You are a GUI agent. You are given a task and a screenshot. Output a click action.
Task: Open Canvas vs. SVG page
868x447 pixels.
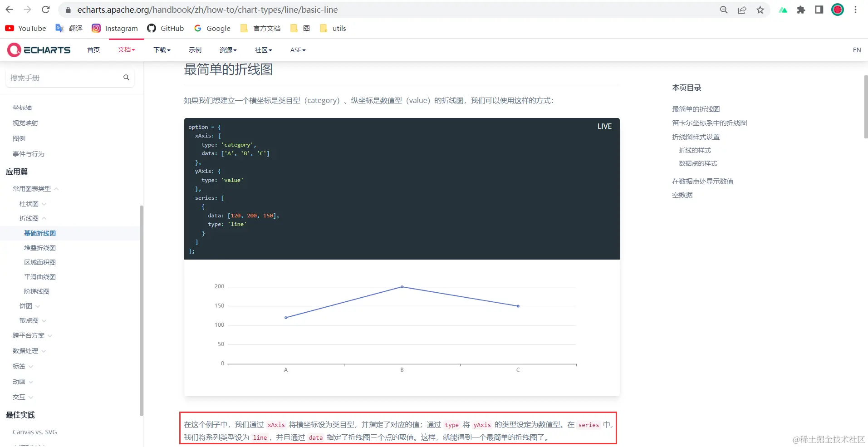pyautogui.click(x=35, y=432)
